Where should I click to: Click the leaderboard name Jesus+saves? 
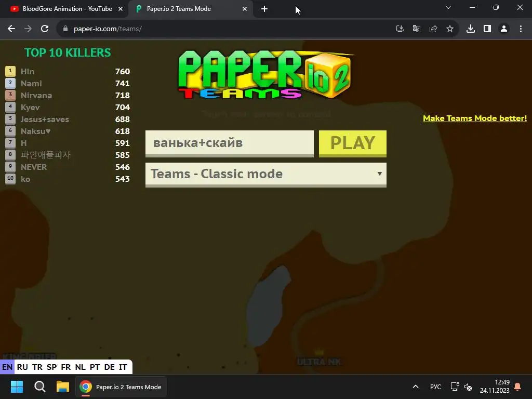point(45,119)
